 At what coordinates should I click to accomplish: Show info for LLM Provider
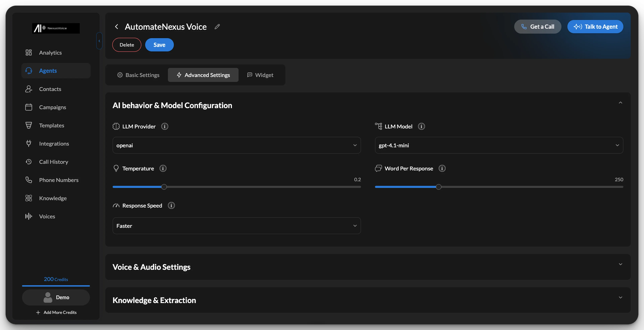(165, 126)
